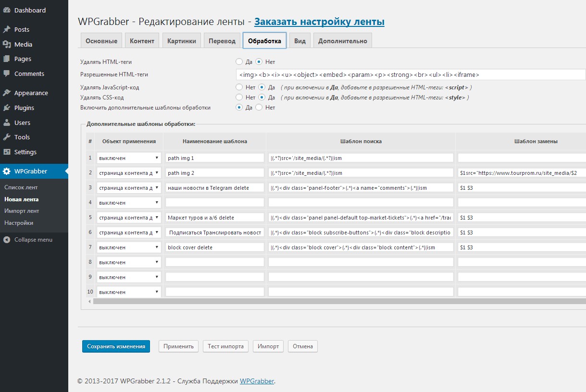Switch to the Контент tab
The image size is (586, 392).
point(142,41)
